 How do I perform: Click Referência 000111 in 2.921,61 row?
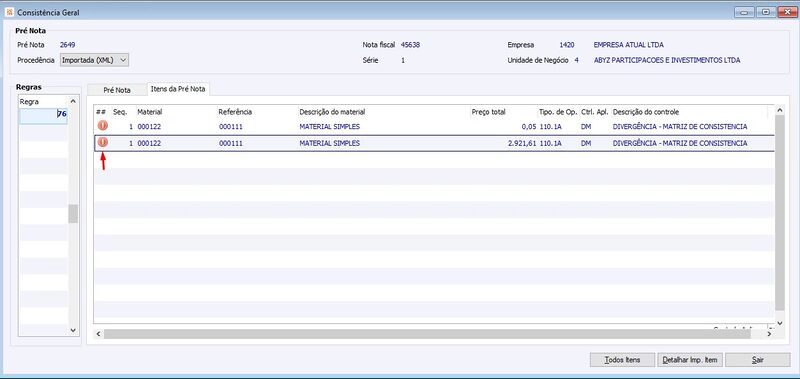(x=231, y=143)
